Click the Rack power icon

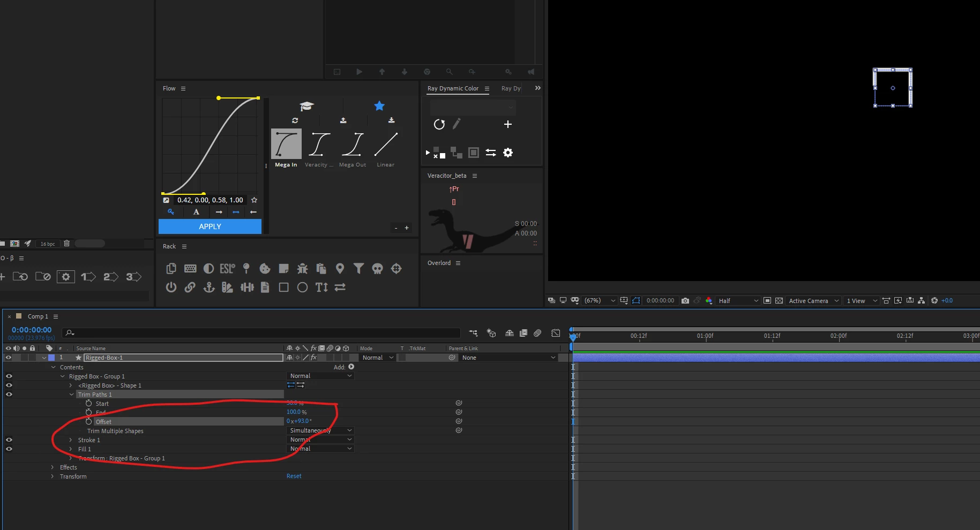point(171,287)
